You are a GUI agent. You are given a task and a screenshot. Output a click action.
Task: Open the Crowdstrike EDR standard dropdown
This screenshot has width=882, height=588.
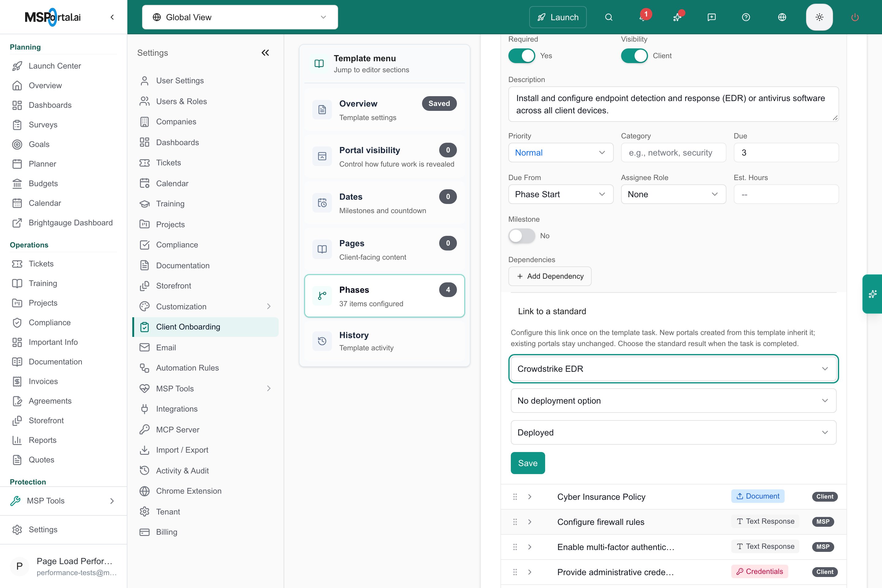pyautogui.click(x=673, y=369)
